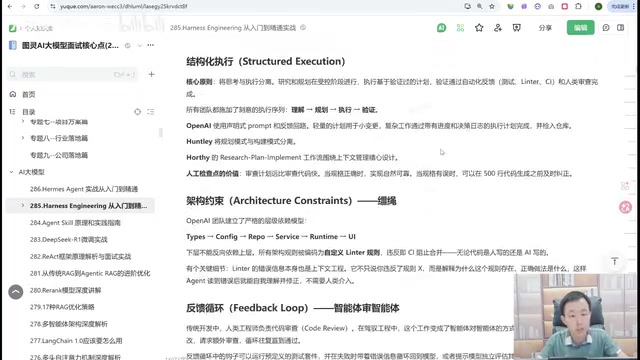Click the site info icon in address bar
Screen dimensions: 640x360
pos(53,6)
